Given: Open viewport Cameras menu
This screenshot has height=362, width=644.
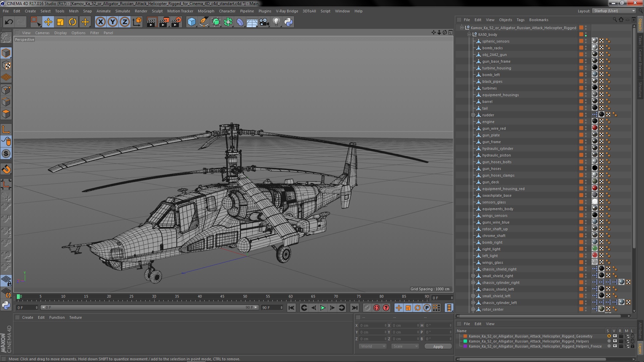Looking at the screenshot, I should tap(42, 33).
